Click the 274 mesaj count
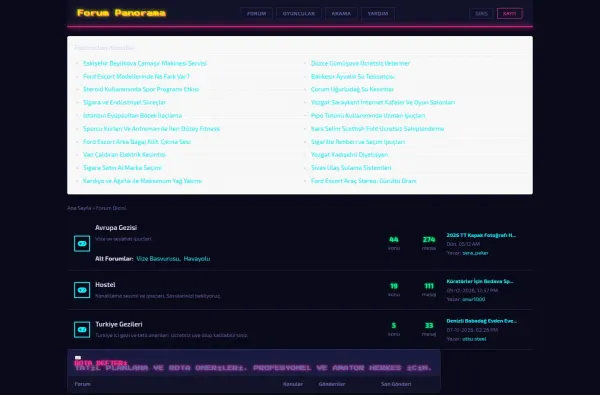This screenshot has height=395, width=600. (429, 240)
